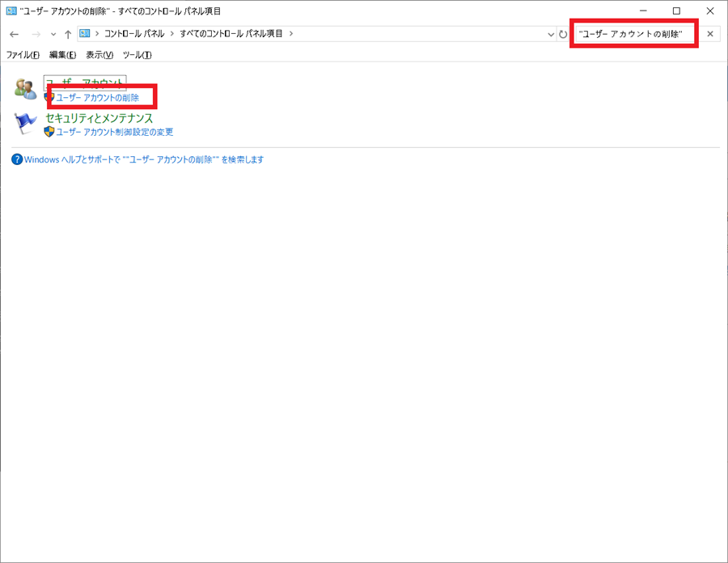The width and height of the screenshot is (728, 563).
Task: Navigate back using the left arrow
Action: tap(13, 33)
